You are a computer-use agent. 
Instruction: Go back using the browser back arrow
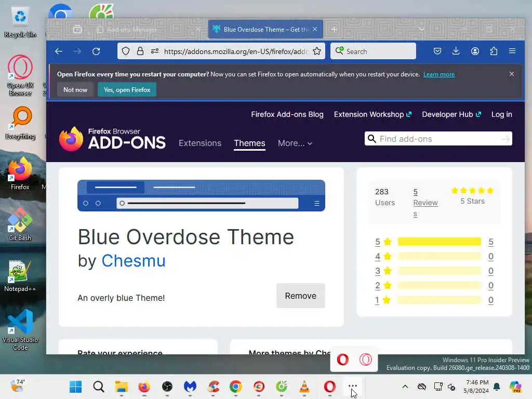[x=59, y=51]
